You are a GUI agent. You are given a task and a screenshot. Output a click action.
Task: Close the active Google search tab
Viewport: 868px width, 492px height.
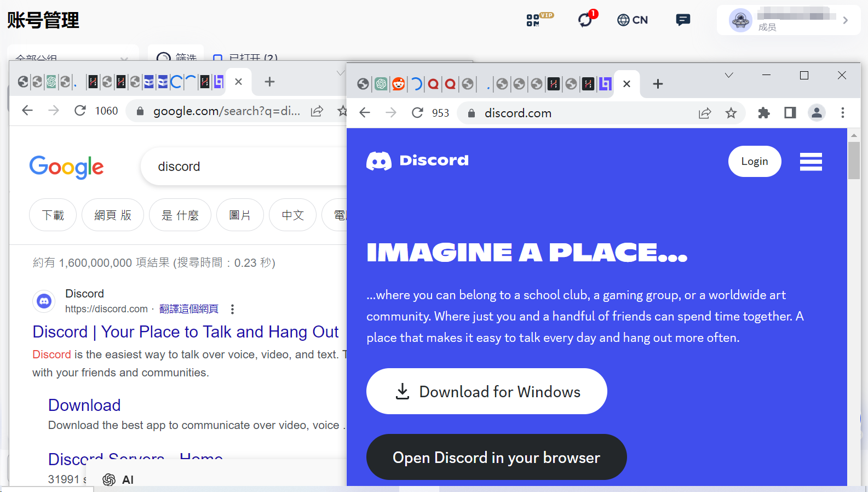coord(239,82)
